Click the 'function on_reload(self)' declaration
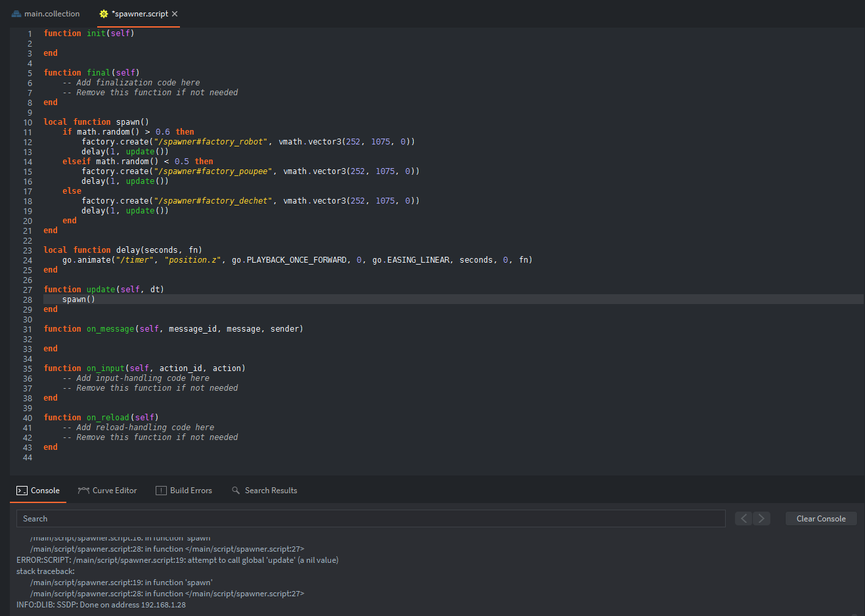 pyautogui.click(x=101, y=418)
